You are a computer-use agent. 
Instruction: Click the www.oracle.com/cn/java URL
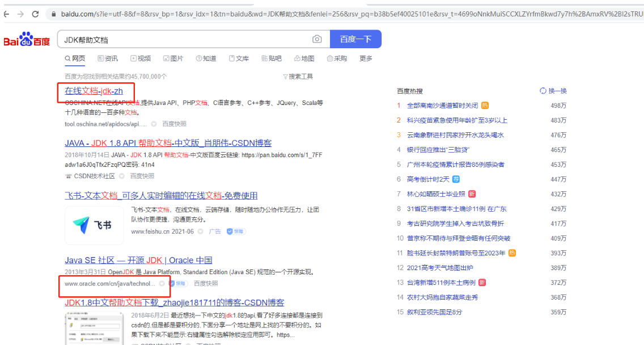click(109, 284)
